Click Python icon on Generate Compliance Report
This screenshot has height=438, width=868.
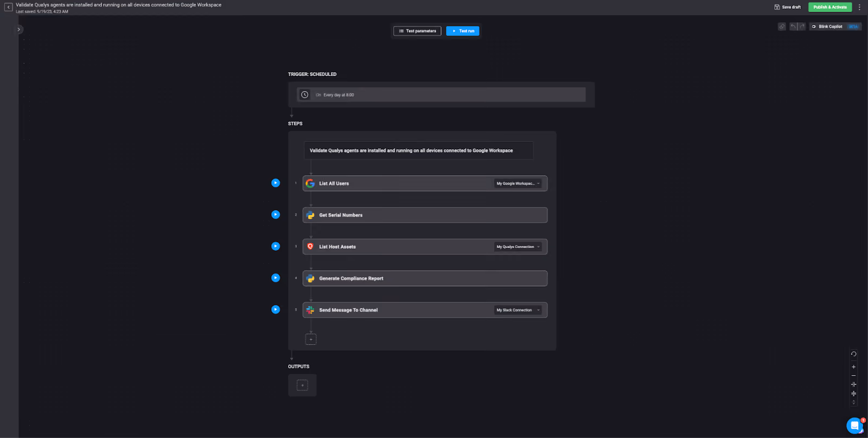pyautogui.click(x=310, y=278)
